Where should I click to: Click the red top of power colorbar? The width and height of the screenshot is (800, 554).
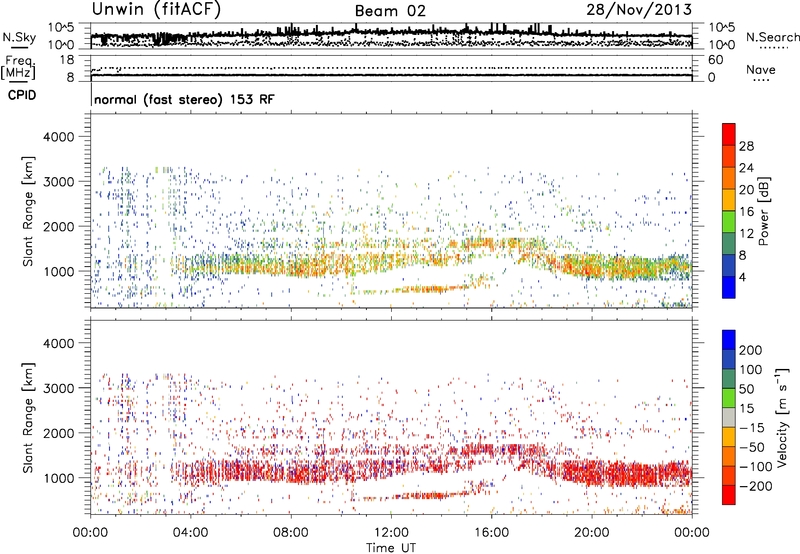[729, 134]
